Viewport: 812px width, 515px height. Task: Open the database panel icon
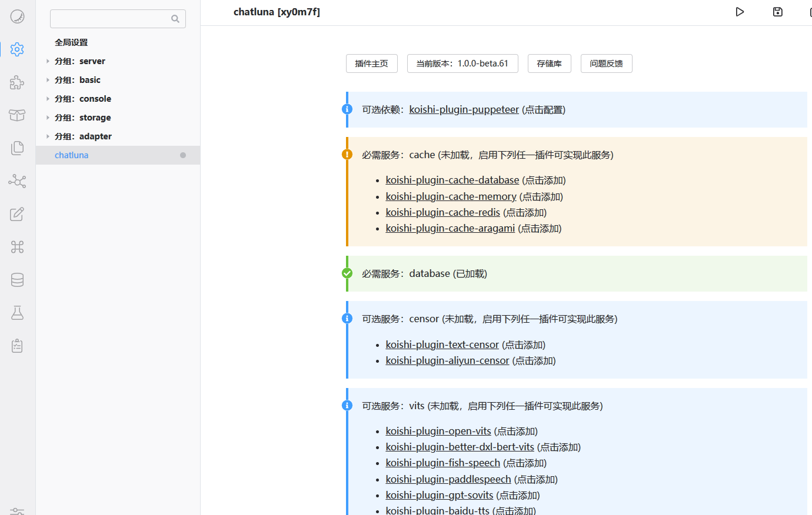(16, 280)
